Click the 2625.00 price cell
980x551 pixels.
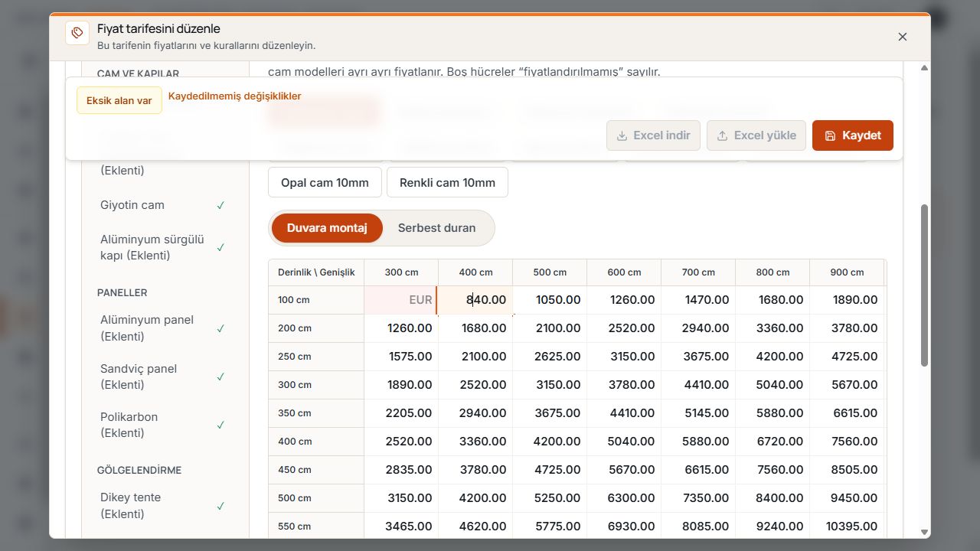(x=550, y=357)
